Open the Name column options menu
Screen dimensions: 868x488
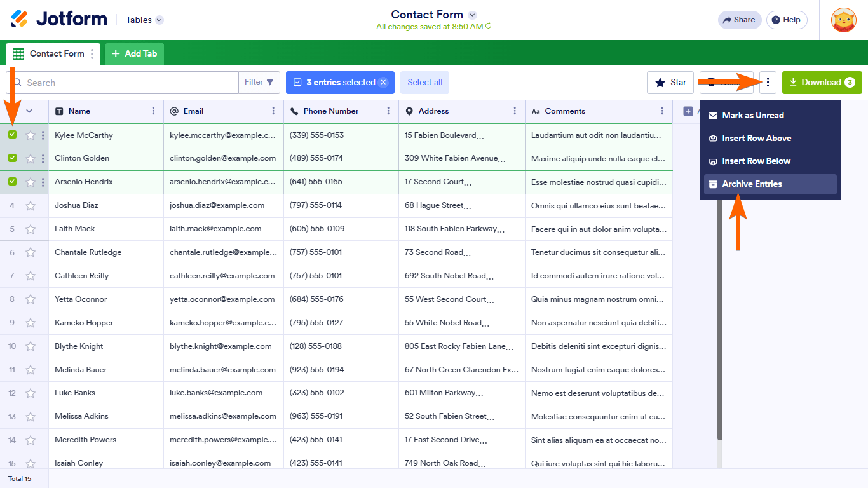tap(154, 111)
